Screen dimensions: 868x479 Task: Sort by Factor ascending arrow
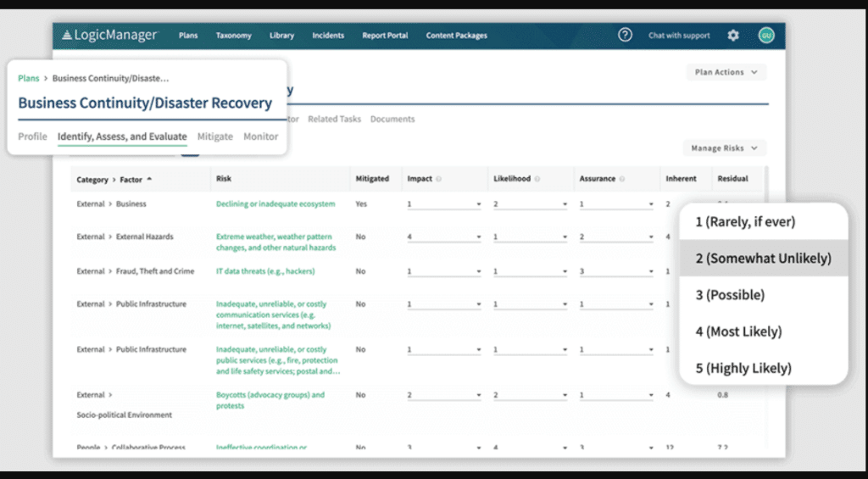pos(149,179)
